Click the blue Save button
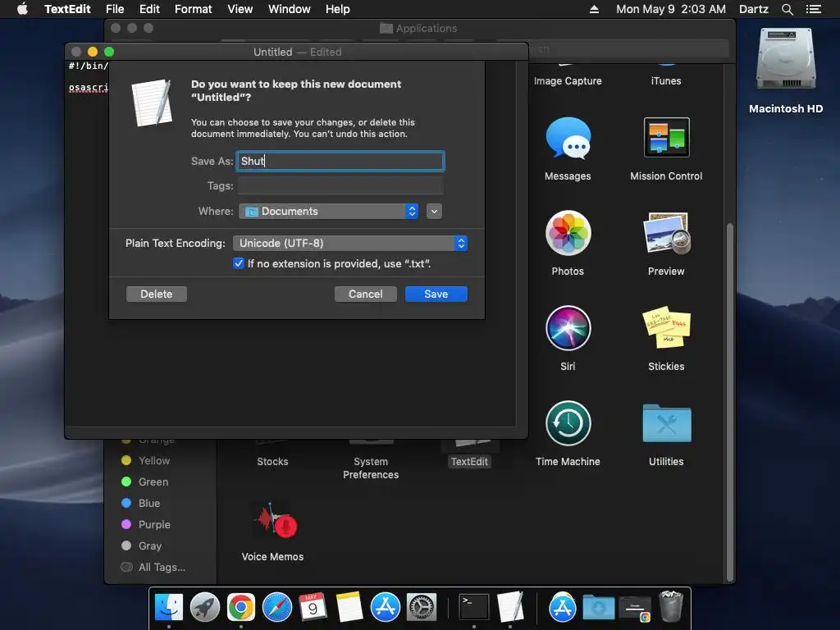 (x=436, y=294)
